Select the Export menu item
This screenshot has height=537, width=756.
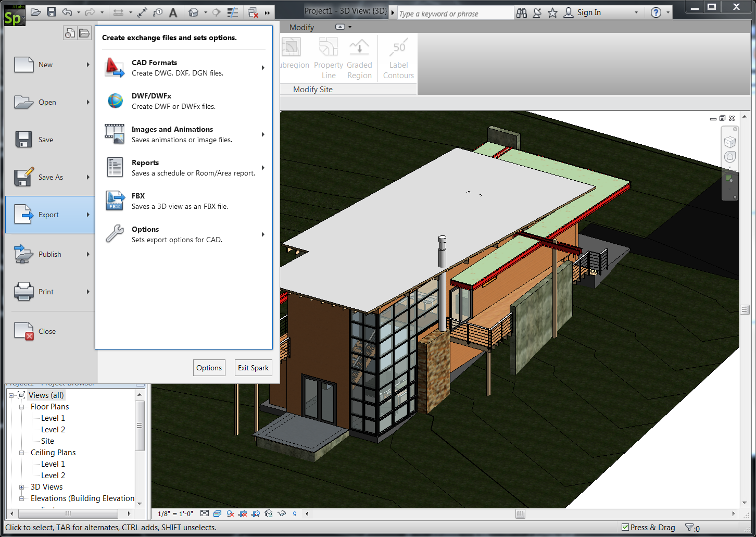coord(51,215)
